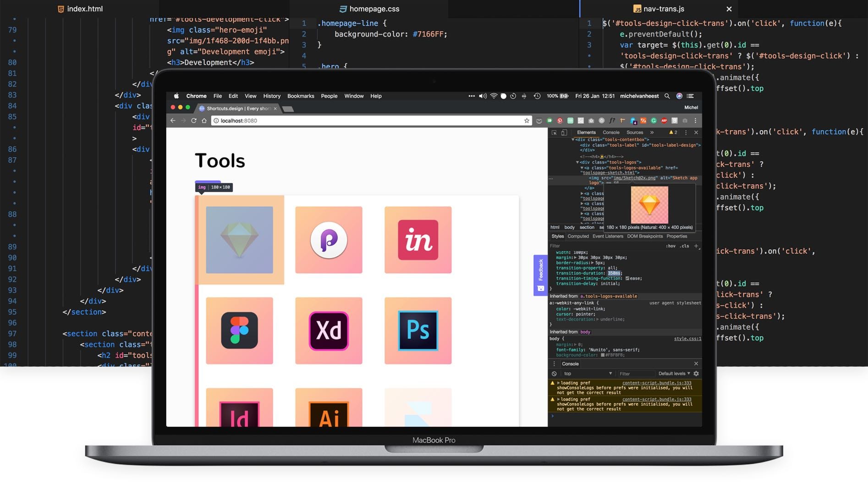This screenshot has height=484, width=868.
Task: Open the Default levels dropdown in Console
Action: click(673, 374)
